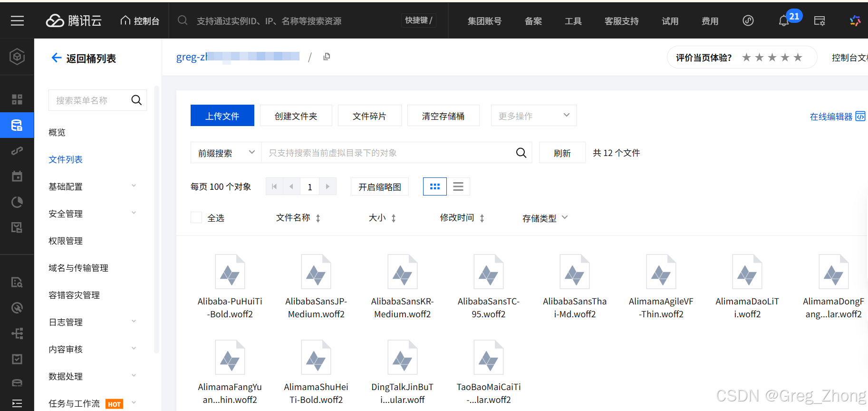Open the 存储类型 filter dropdown

[545, 218]
